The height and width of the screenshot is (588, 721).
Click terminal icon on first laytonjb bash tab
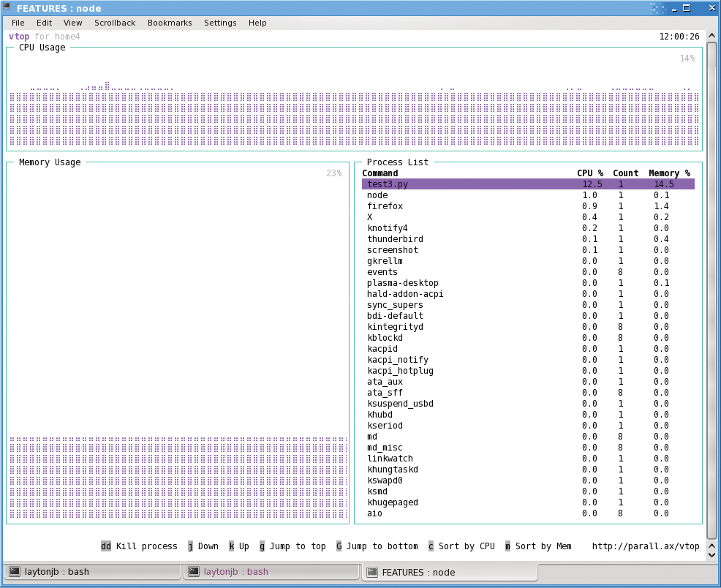tap(15, 571)
